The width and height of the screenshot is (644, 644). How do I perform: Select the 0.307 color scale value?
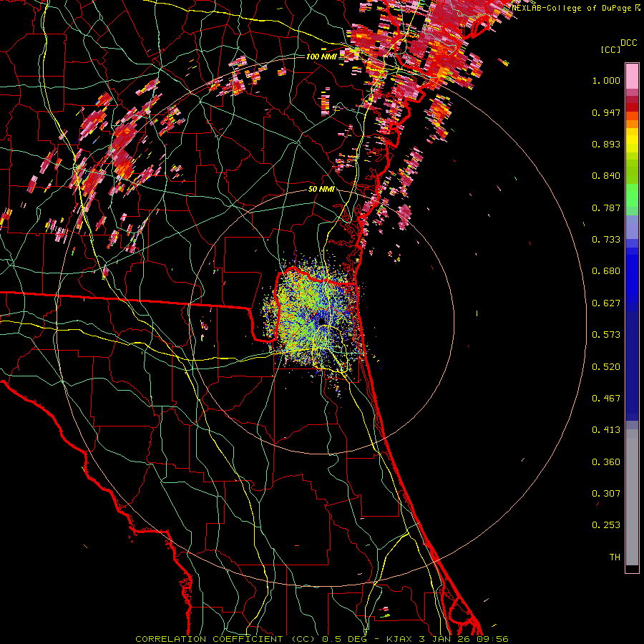click(x=606, y=494)
